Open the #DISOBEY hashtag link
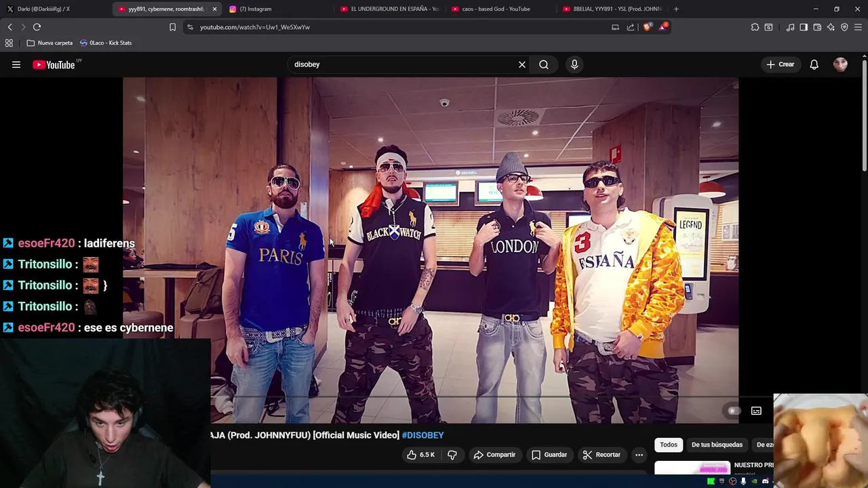868x488 pixels. pyautogui.click(x=422, y=435)
